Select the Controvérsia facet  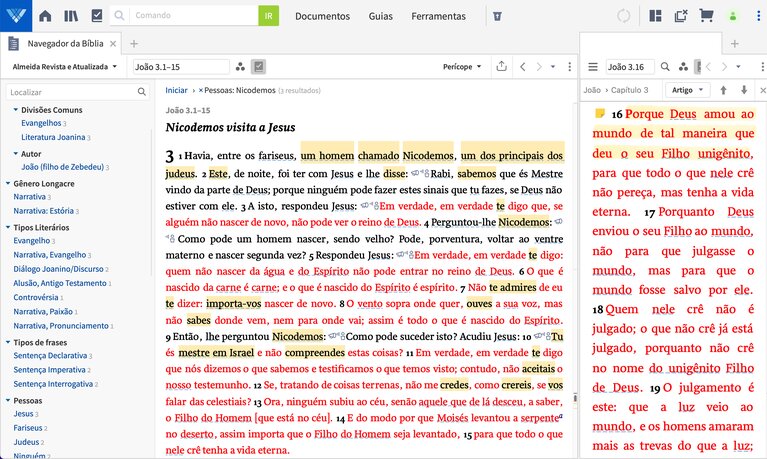pyautogui.click(x=36, y=298)
